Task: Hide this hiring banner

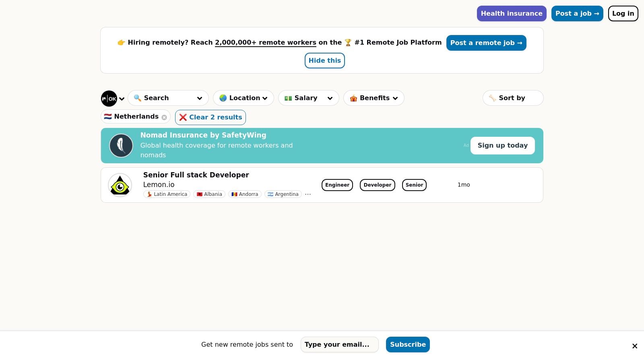Action: pos(324,61)
